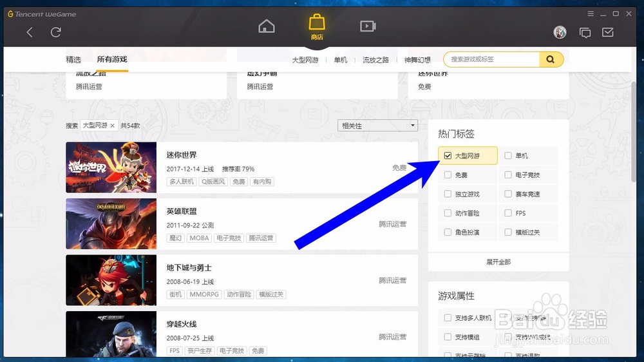Check the 赛车竞速 tag checkbox
The height and width of the screenshot is (362, 644).
tap(508, 194)
